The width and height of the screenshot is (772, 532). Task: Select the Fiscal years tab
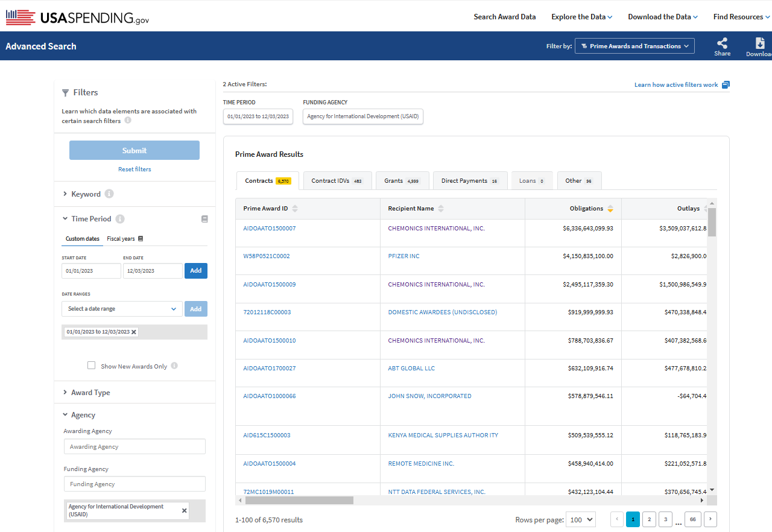125,239
